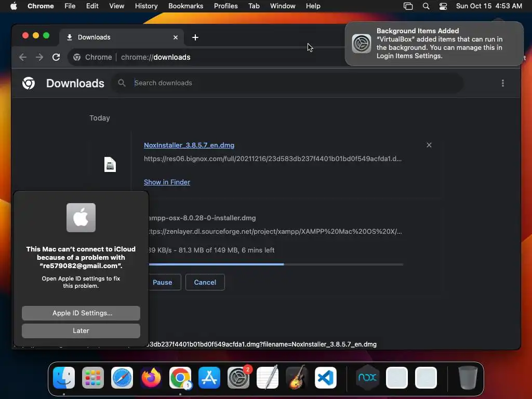Open Finder from the Dock
532x399 pixels.
click(x=64, y=378)
